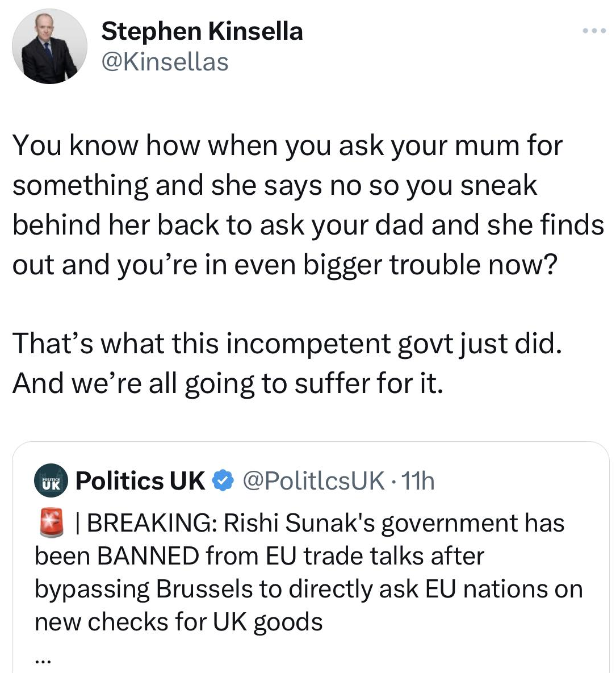Click "And we're all going to suffer" line
Viewport: 616px width, 673px height.
point(227,384)
